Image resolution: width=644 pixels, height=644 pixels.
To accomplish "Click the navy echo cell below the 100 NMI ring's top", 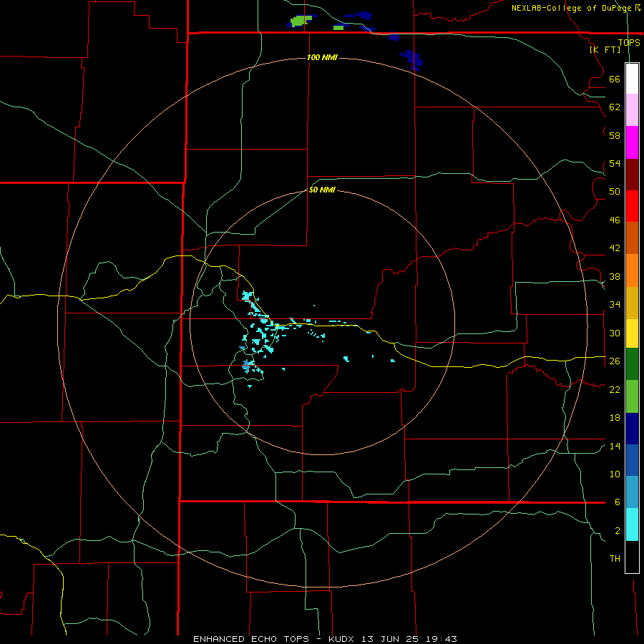I will [x=411, y=60].
